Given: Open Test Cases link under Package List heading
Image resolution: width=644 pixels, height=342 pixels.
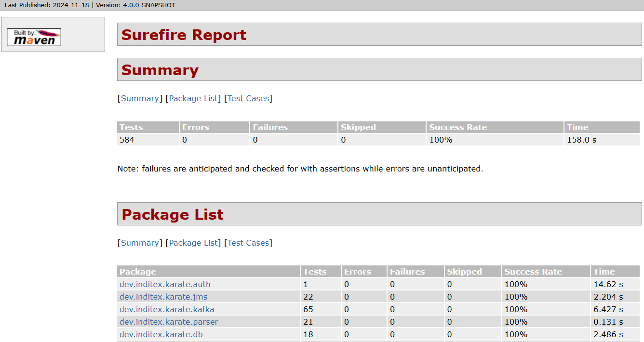Looking at the screenshot, I should pos(248,243).
